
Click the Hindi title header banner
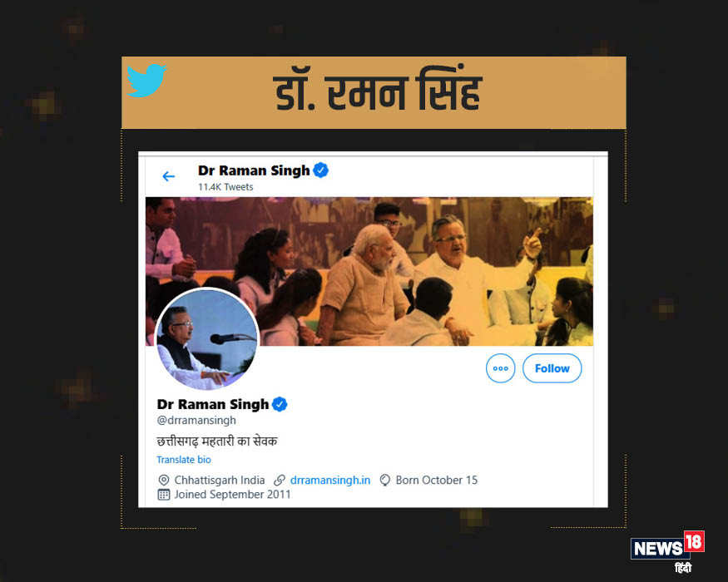click(374, 93)
